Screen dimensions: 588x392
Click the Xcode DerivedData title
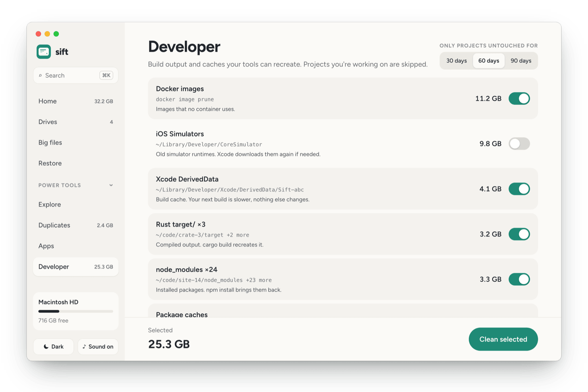click(x=187, y=179)
